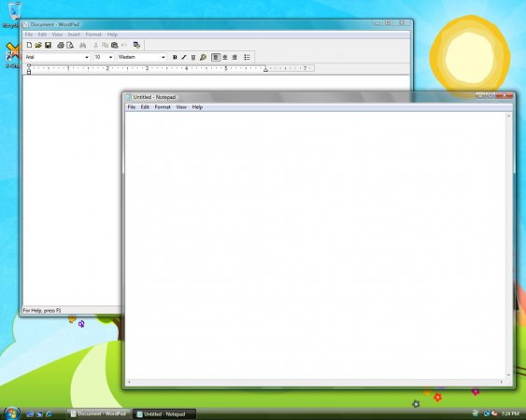This screenshot has width=526, height=420.
Task: Expand the font size 10 dropdown
Action: tap(110, 57)
